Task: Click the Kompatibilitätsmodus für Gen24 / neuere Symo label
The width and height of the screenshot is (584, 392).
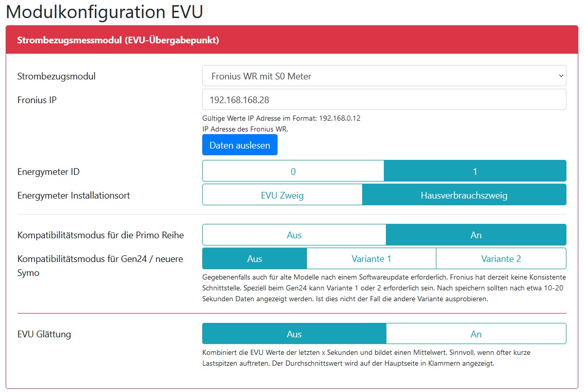Action: tap(100, 266)
